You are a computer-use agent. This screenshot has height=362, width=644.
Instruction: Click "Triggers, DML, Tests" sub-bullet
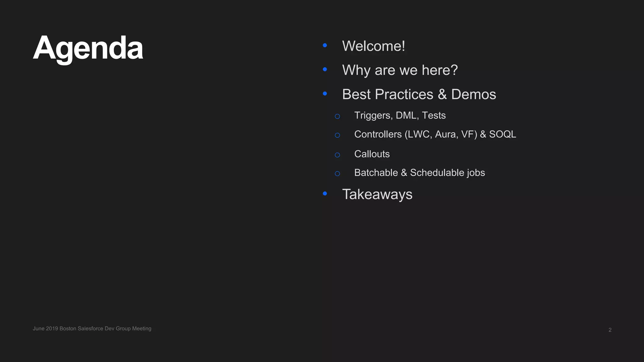(400, 115)
